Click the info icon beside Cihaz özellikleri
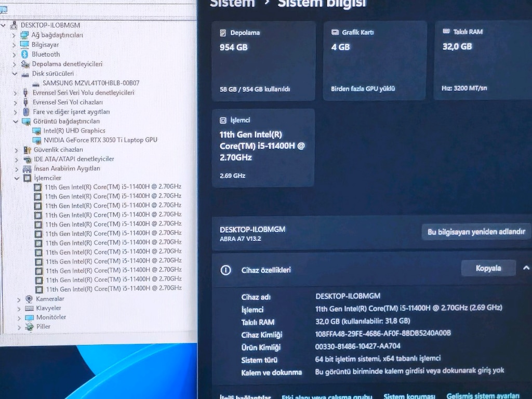The width and height of the screenshot is (532, 399). click(x=225, y=270)
